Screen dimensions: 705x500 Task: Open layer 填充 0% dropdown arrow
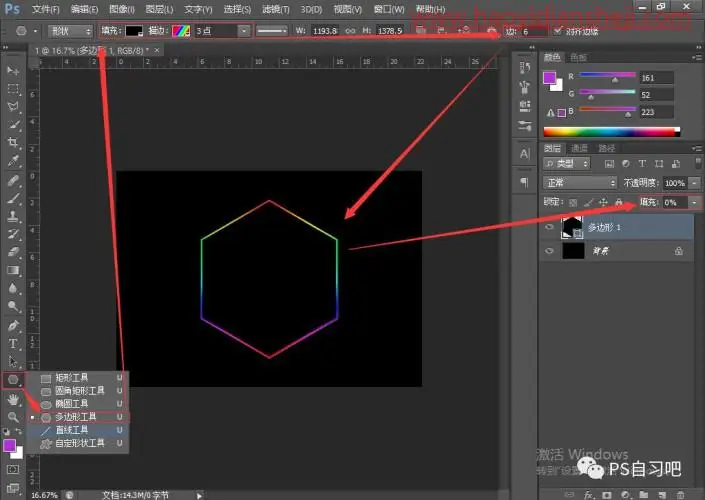coord(695,203)
